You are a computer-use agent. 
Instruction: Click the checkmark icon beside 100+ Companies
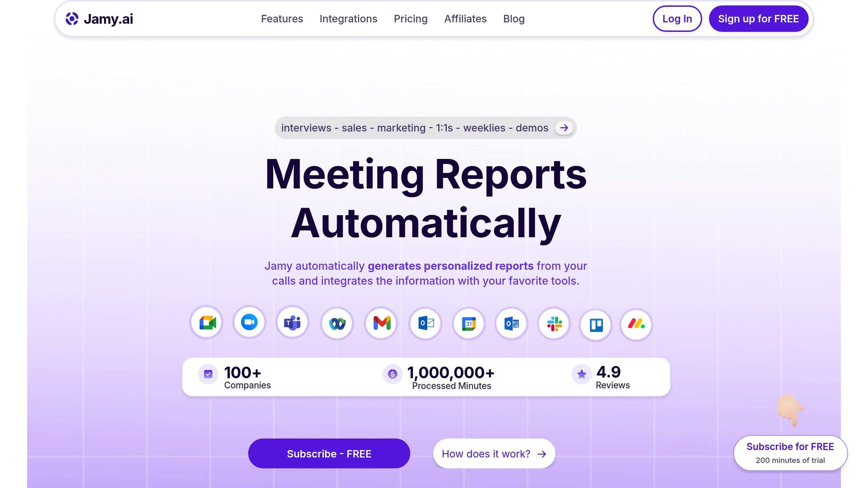(208, 374)
